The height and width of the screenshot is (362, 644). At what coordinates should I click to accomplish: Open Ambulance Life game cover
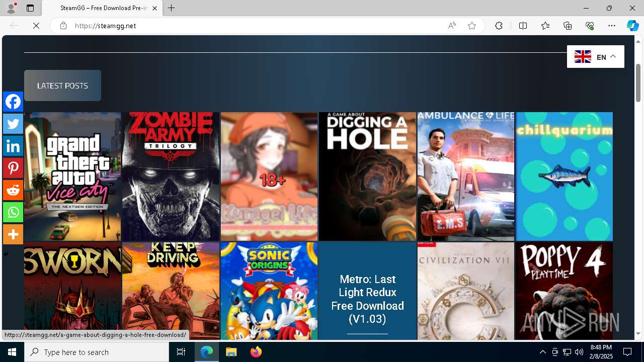(466, 176)
